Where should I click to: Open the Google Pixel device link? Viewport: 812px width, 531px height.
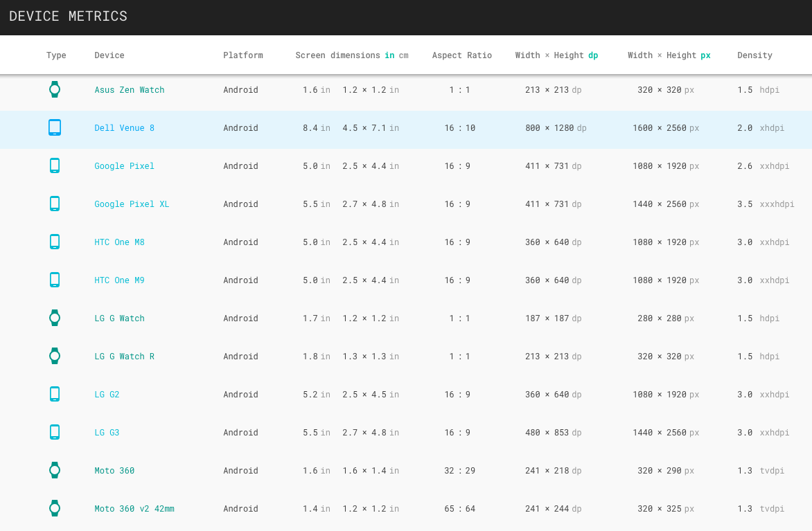[x=124, y=166]
